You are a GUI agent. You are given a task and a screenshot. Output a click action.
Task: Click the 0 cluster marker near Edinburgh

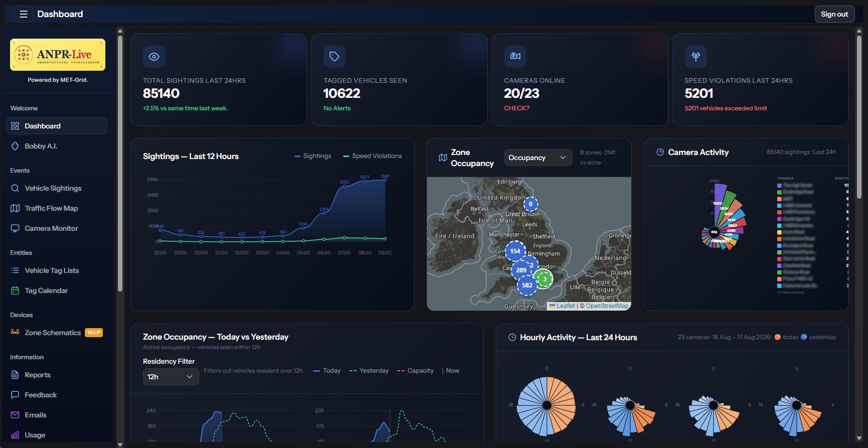(x=531, y=204)
